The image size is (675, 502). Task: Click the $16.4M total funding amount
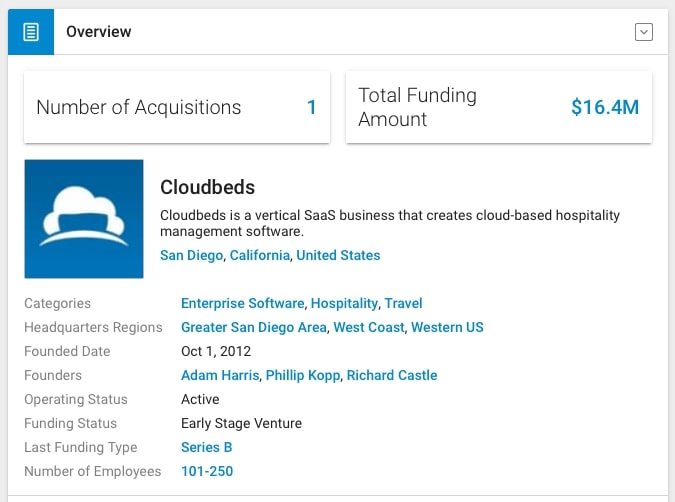(605, 107)
